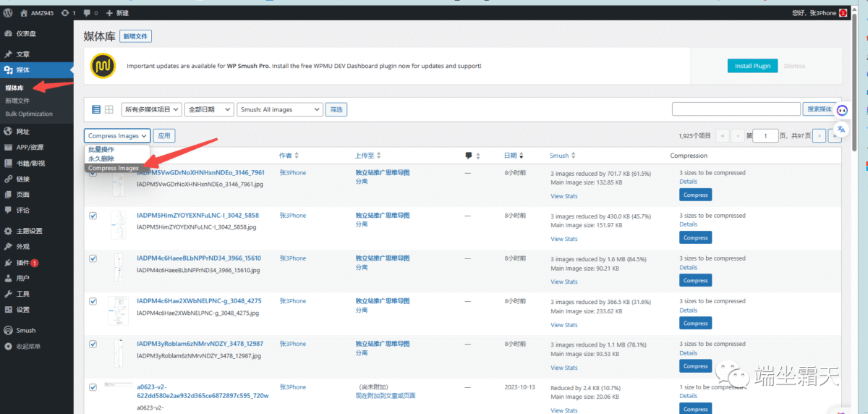Select 永久删除 from the bulk actions list
The image size is (868, 414).
[101, 159]
